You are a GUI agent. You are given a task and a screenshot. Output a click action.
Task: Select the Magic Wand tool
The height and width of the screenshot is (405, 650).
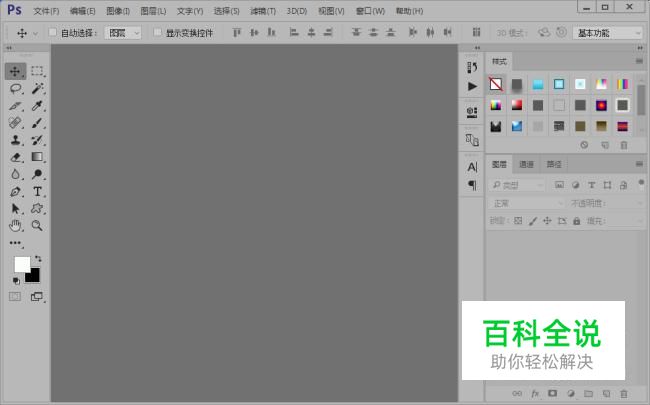click(x=37, y=88)
